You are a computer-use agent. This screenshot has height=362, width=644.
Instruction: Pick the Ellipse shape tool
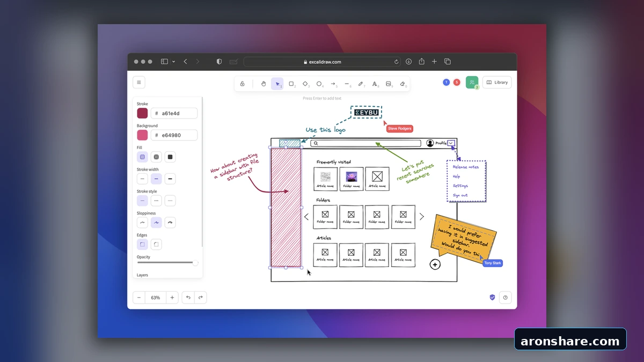(x=319, y=84)
